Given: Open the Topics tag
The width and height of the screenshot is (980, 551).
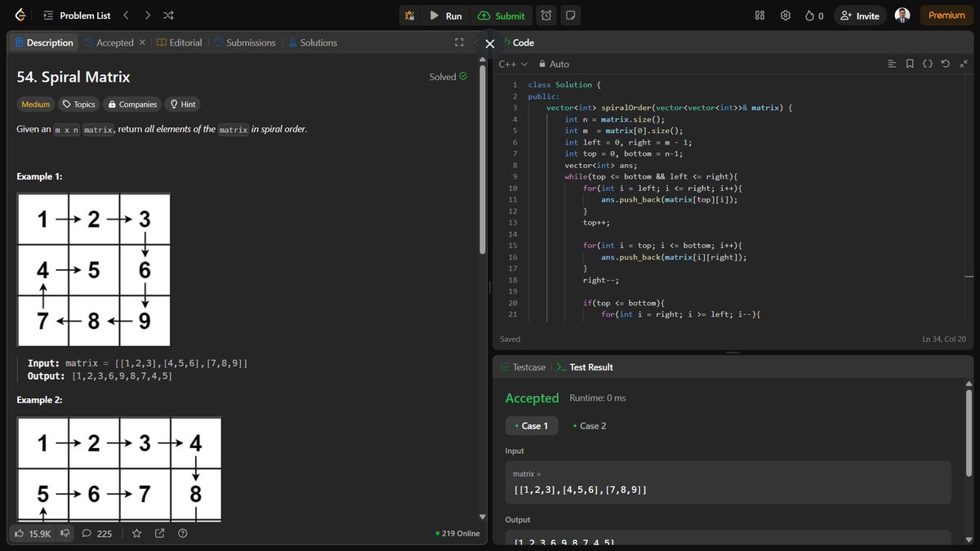Looking at the screenshot, I should pyautogui.click(x=79, y=104).
